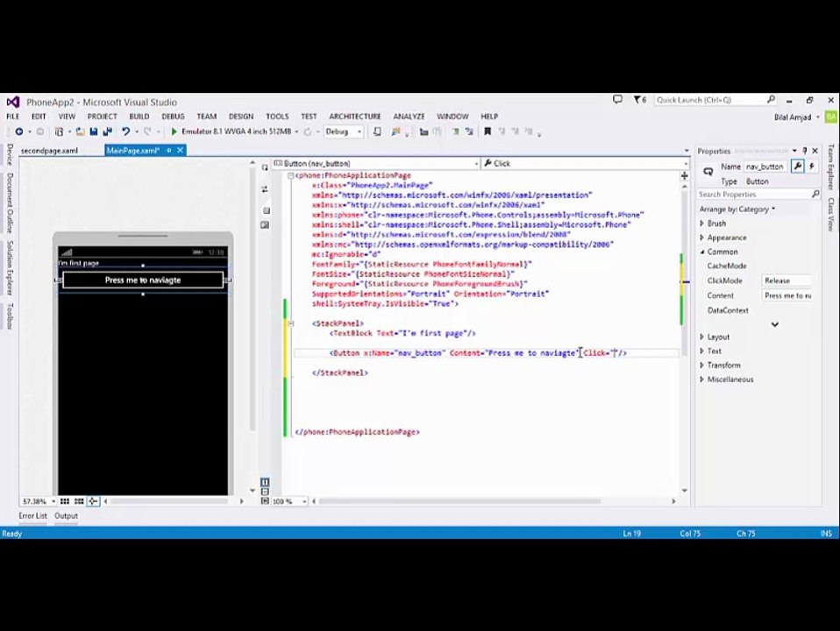
Task: Collapse the Common property category
Action: [701, 252]
